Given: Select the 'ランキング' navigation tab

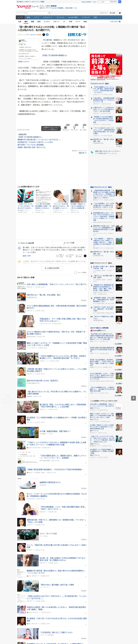Looking at the screenshot, I should click(x=86, y=17).
